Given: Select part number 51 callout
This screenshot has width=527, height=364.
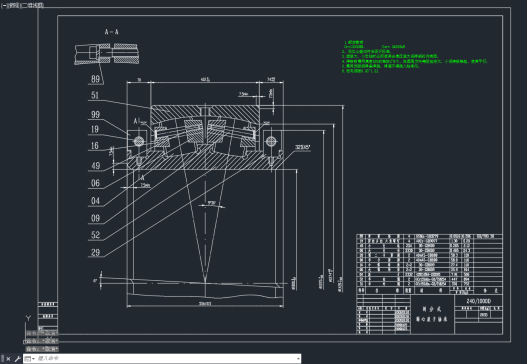Looking at the screenshot, I should tap(95, 95).
